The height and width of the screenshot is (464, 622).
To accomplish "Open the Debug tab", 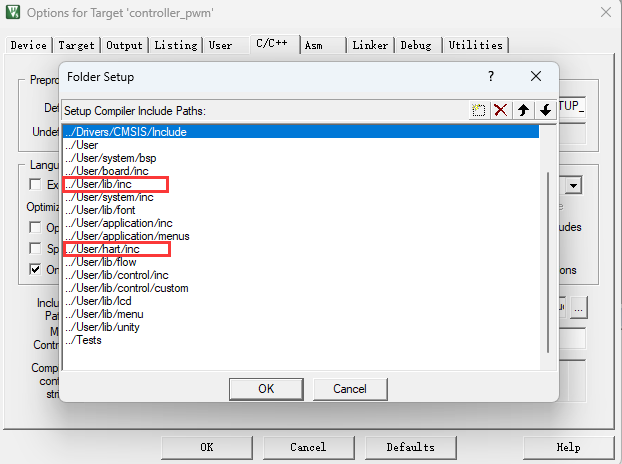I will (416, 45).
